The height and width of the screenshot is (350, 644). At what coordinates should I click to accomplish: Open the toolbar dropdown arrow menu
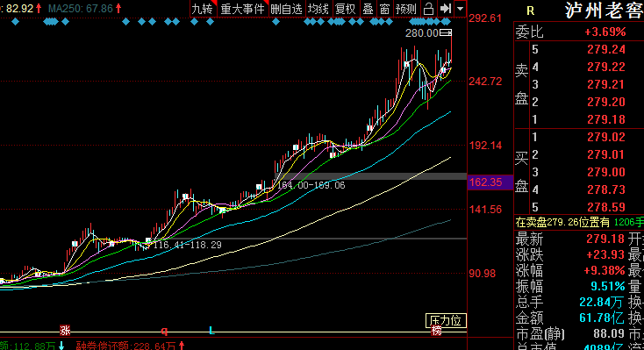pos(461,9)
